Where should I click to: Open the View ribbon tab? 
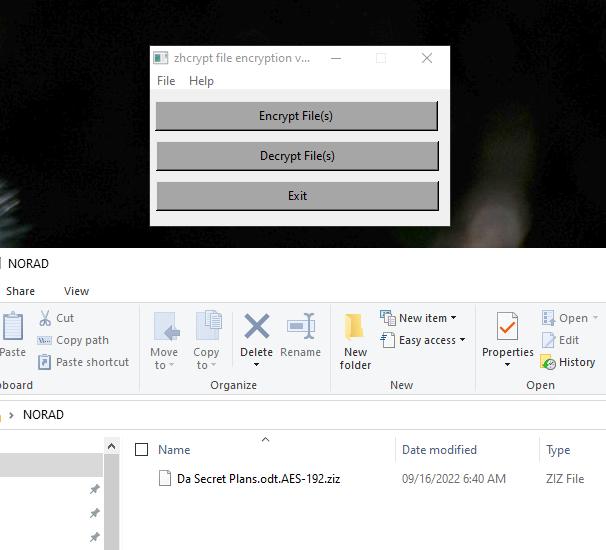[77, 291]
